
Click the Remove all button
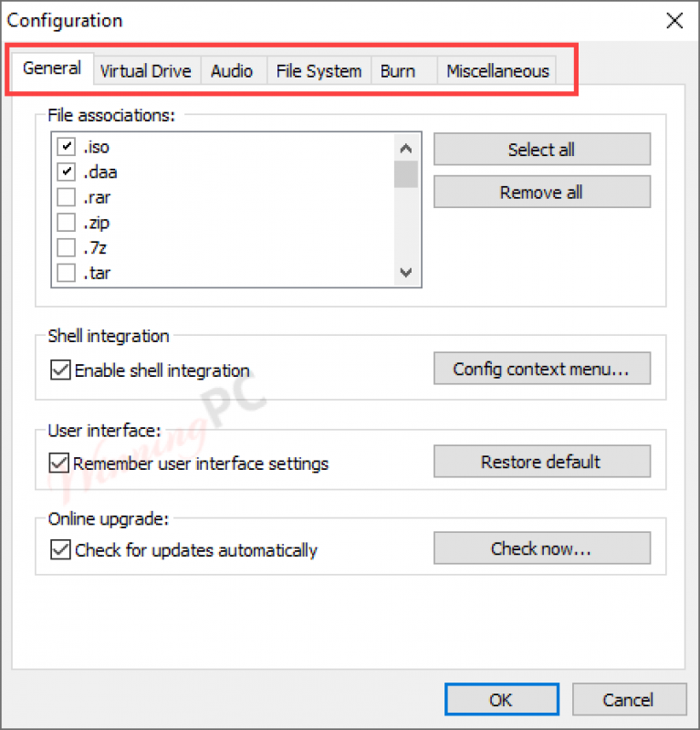pos(542,192)
